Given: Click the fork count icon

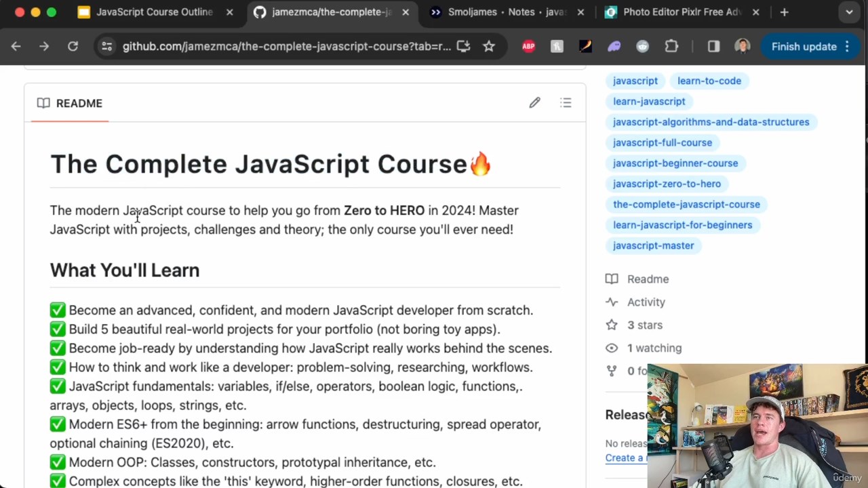Looking at the screenshot, I should click(x=612, y=371).
